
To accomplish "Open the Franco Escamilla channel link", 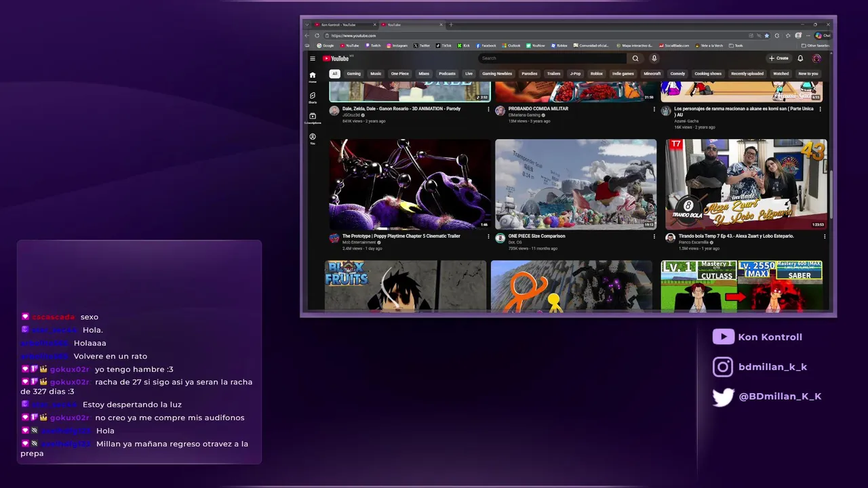I will pyautogui.click(x=693, y=242).
